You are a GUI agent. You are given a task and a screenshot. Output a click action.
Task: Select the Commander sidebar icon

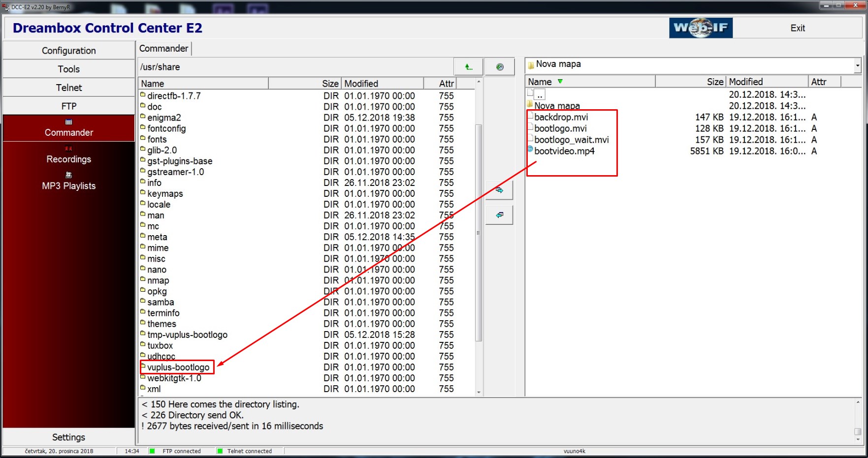tap(68, 122)
